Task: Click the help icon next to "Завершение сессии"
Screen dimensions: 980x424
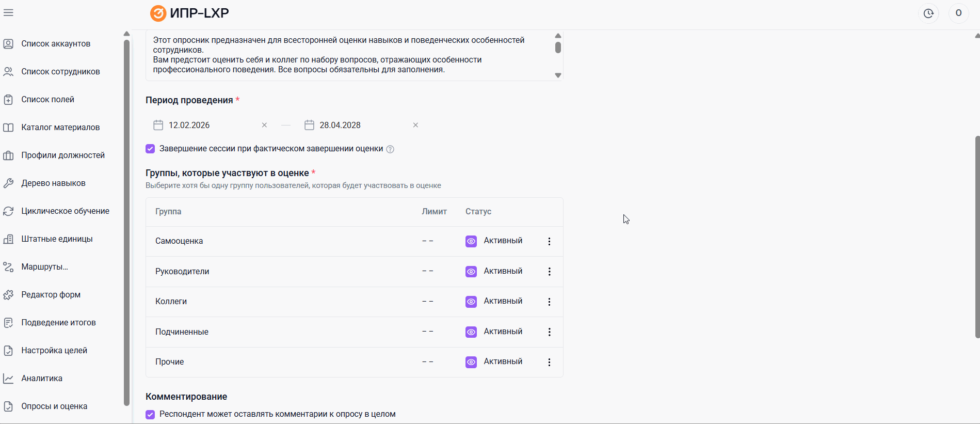Action: tap(390, 149)
